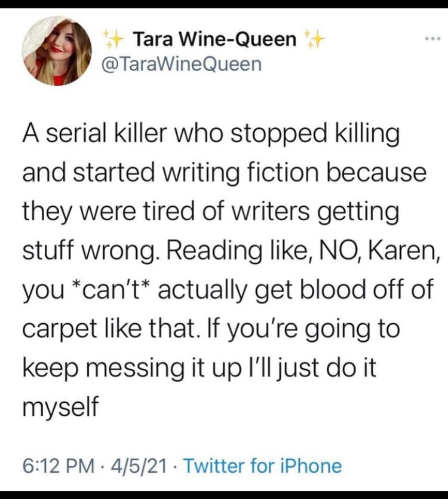
Task: Click the 6:12 PM timestamp
Action: (58, 466)
